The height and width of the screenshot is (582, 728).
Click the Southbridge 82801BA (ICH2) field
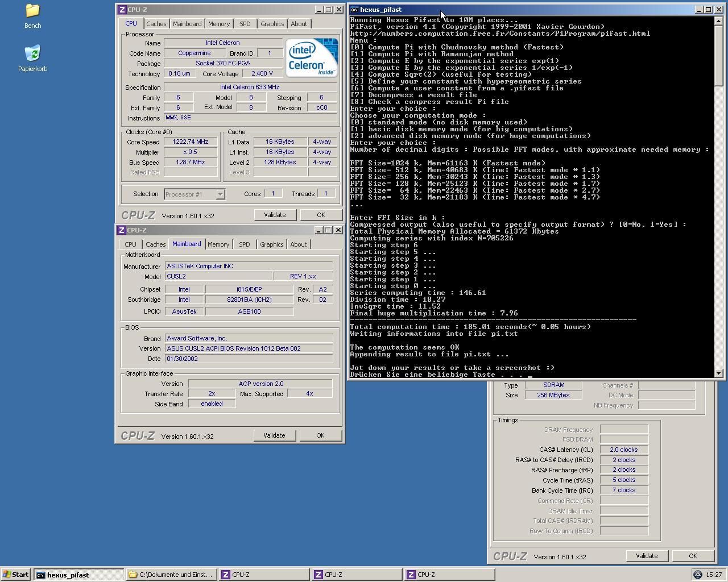coord(249,300)
